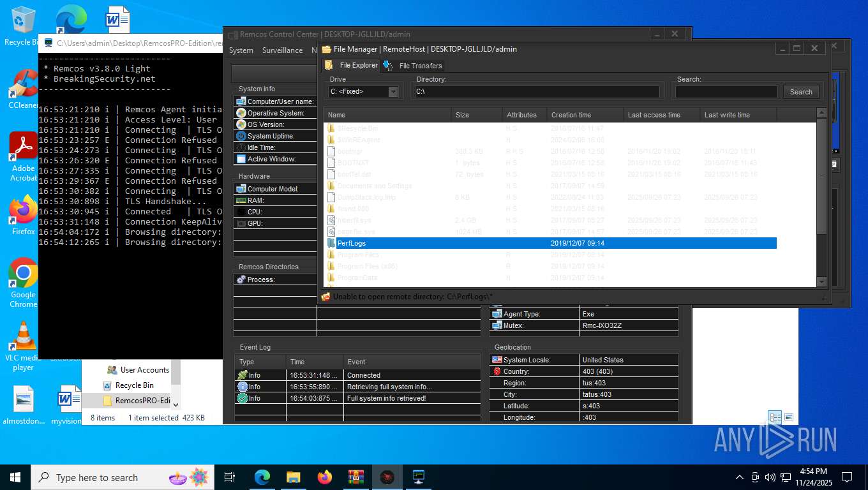Open Microsoft Edge from the taskbar
Image resolution: width=868 pixels, height=490 pixels.
[x=262, y=477]
